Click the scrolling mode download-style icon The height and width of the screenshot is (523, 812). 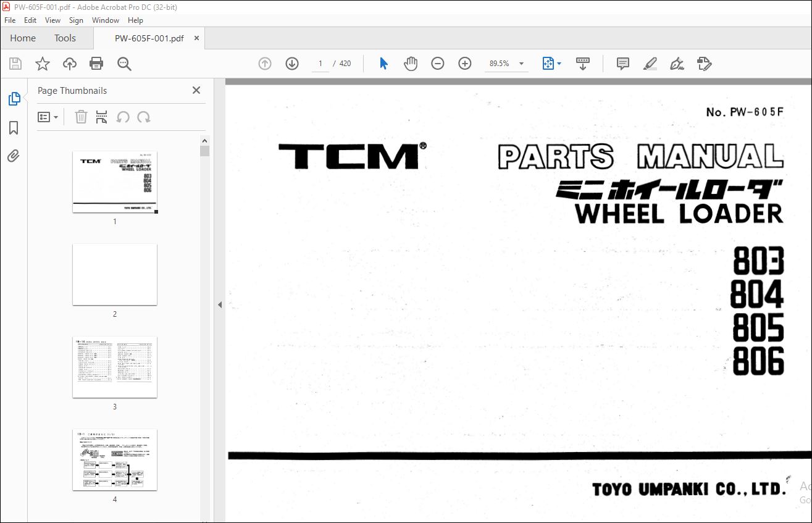tap(583, 64)
